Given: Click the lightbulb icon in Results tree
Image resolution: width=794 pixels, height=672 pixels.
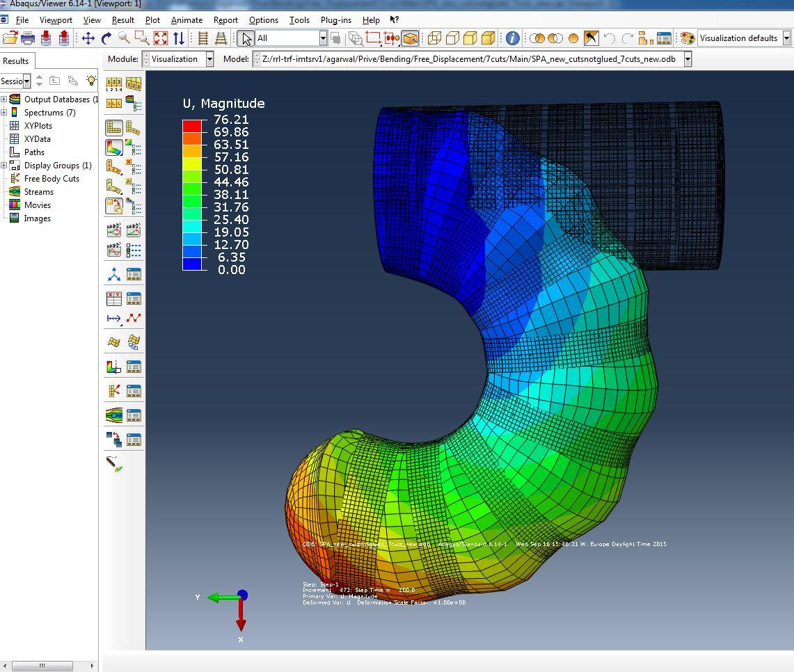Looking at the screenshot, I should 91,81.
